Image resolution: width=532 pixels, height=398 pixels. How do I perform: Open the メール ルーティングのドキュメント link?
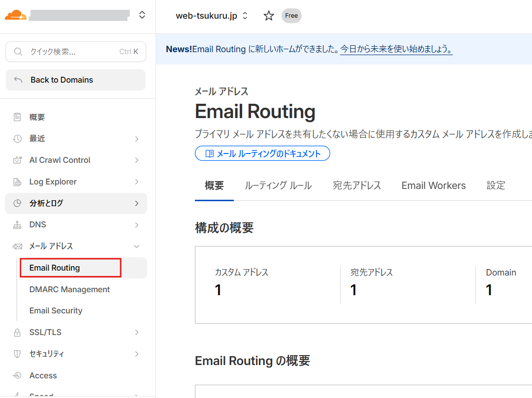(262, 153)
